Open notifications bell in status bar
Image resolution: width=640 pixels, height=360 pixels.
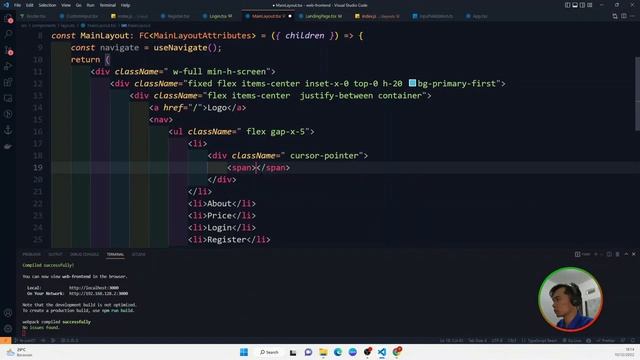point(633,340)
